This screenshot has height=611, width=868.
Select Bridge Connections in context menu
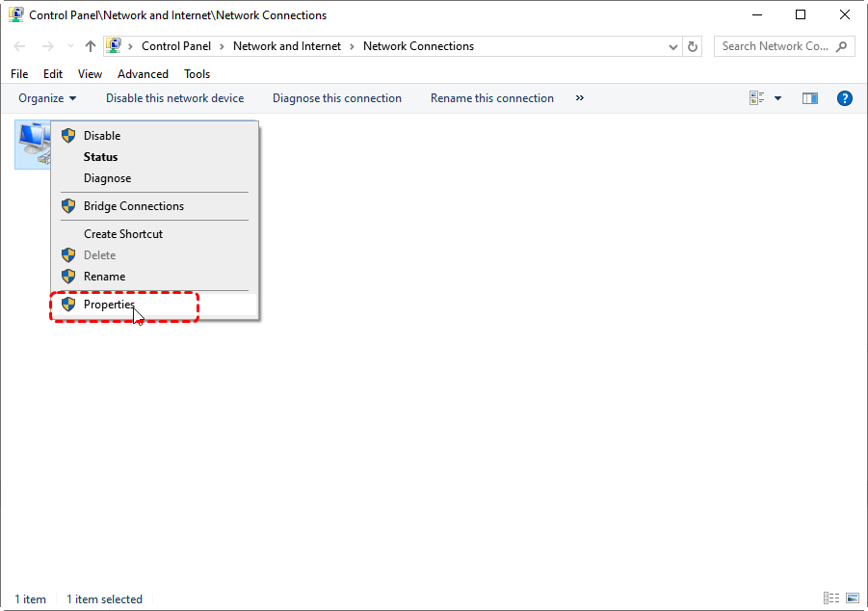[133, 206]
